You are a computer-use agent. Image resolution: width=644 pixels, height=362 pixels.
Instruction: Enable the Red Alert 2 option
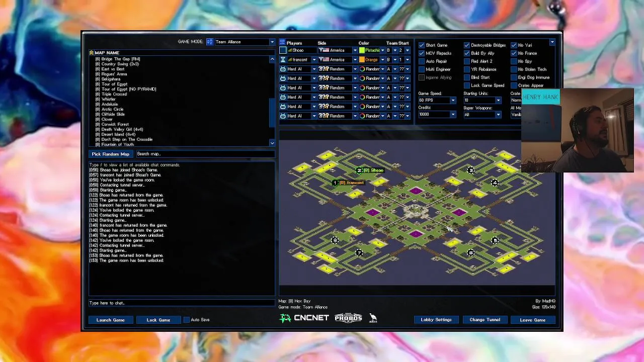[x=467, y=61]
